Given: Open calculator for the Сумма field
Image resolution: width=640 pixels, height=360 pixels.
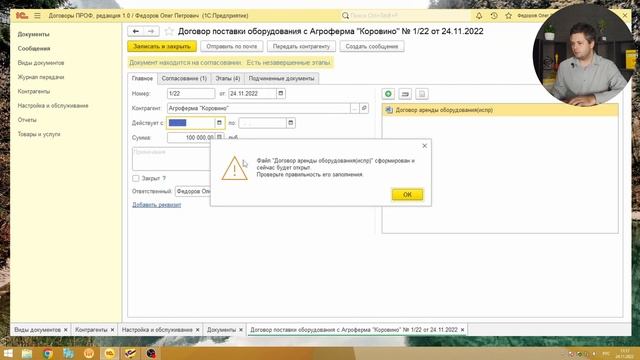Looking at the screenshot, I should point(219,137).
